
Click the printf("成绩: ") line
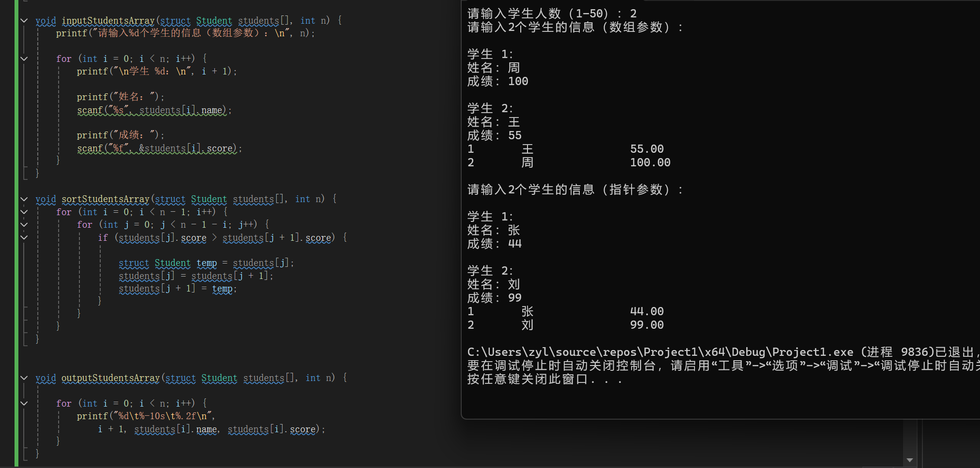(121, 135)
